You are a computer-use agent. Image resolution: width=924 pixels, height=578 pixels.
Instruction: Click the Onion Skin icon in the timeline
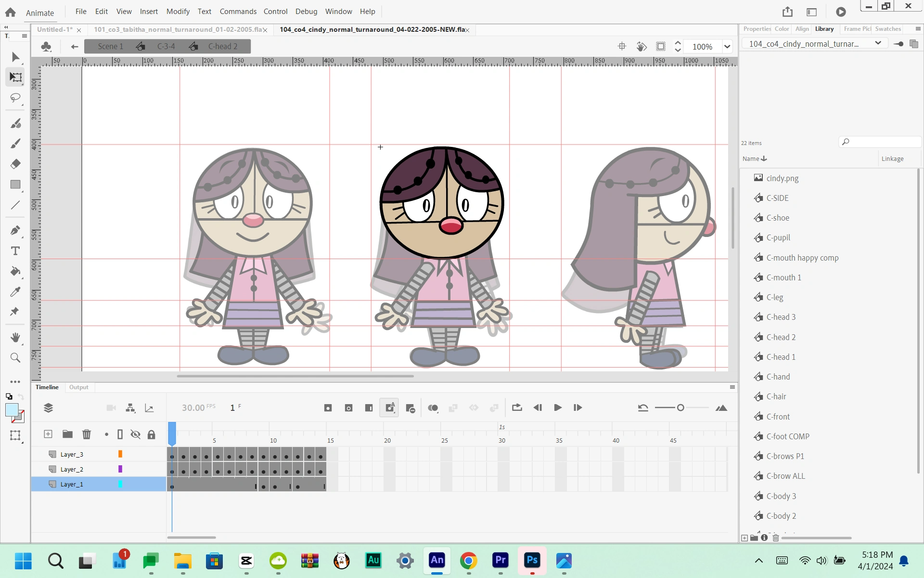[433, 408]
